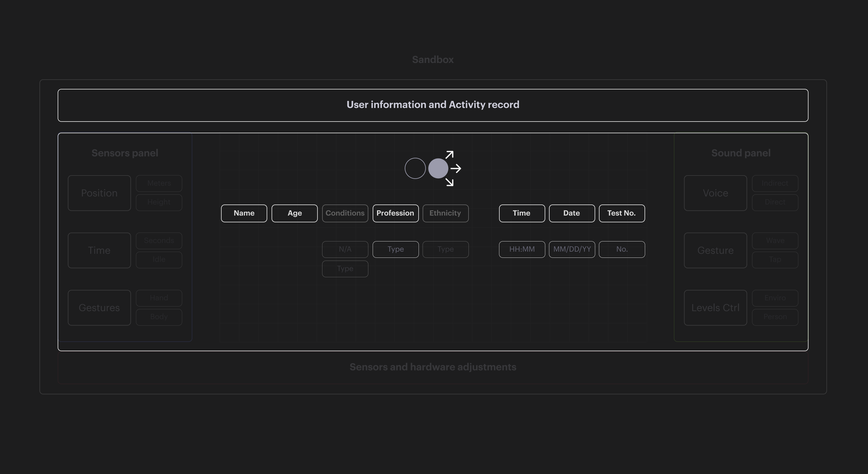868x474 pixels.
Task: Toggle the Ethnicity field on
Action: tap(445, 213)
